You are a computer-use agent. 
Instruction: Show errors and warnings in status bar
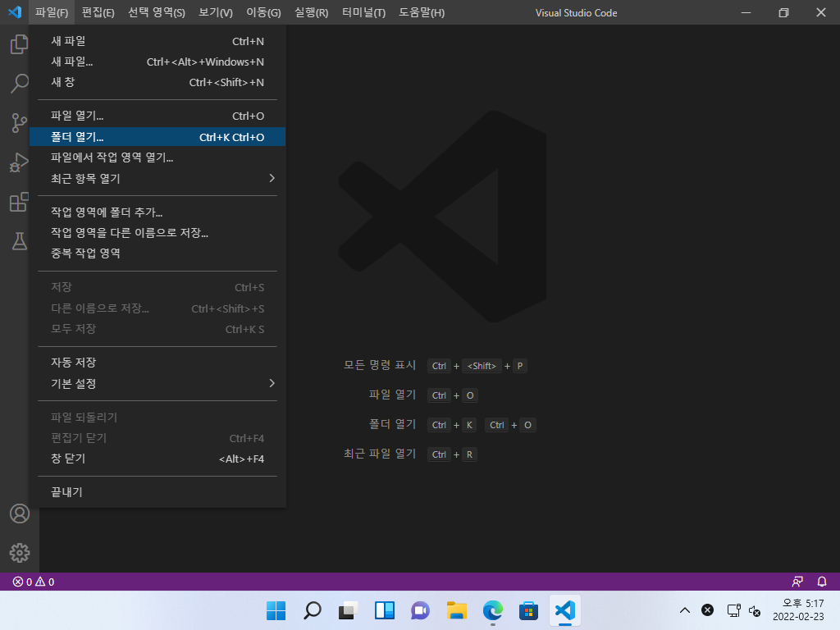pyautogui.click(x=33, y=582)
